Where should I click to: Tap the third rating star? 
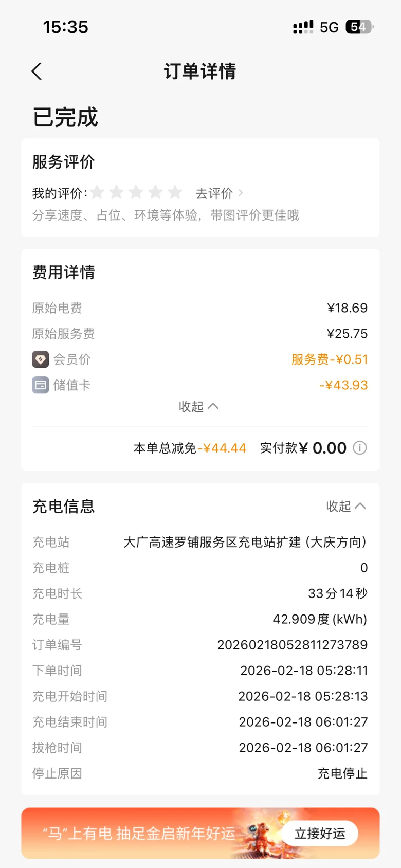[x=136, y=193]
